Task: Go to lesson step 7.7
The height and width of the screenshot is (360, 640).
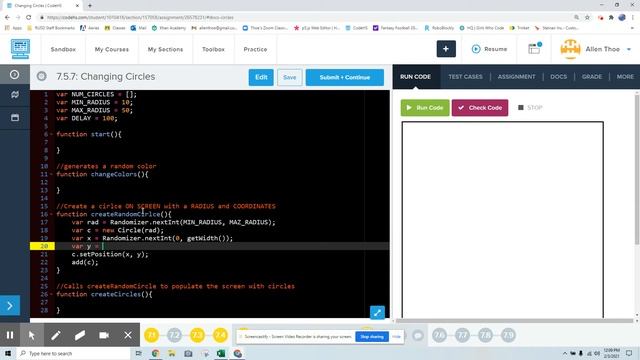Action: click(x=462, y=335)
